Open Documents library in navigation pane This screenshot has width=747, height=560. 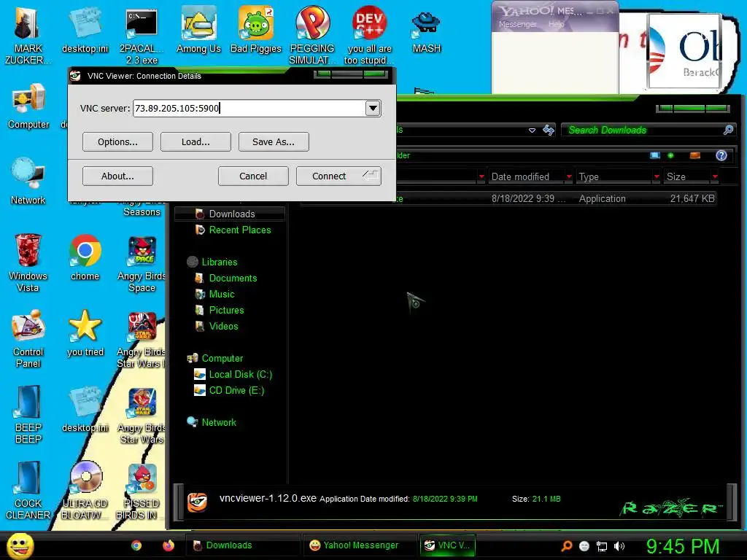226,278
